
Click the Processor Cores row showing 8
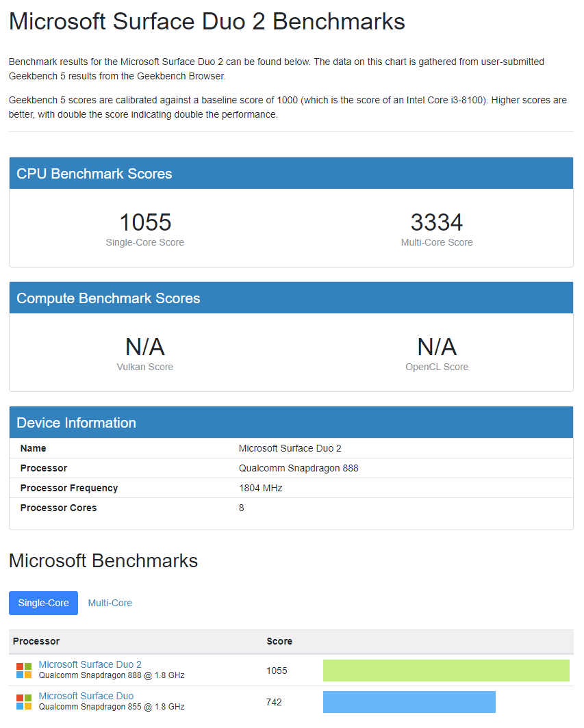240,508
